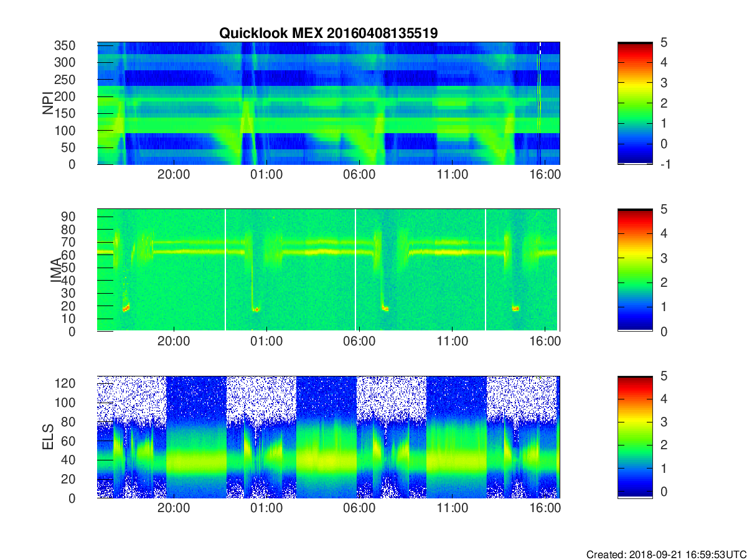
Task: Click the '0' value on IMA colorbar
Action: click(664, 332)
